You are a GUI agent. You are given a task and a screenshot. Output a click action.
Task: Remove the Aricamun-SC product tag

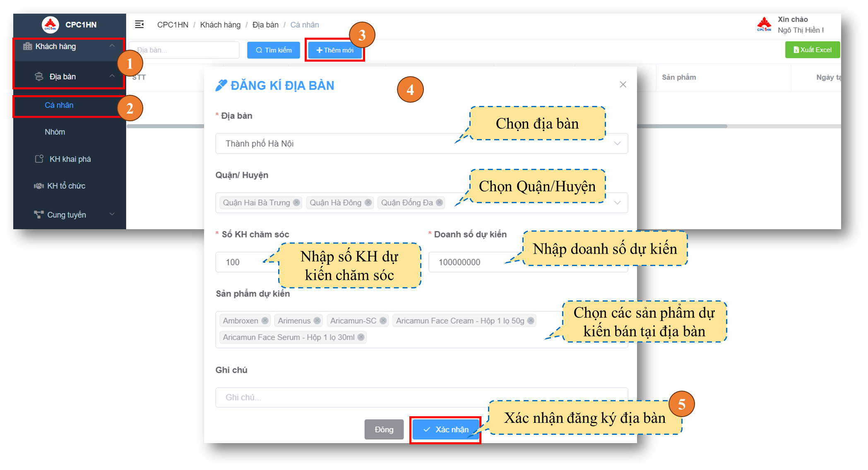click(383, 321)
